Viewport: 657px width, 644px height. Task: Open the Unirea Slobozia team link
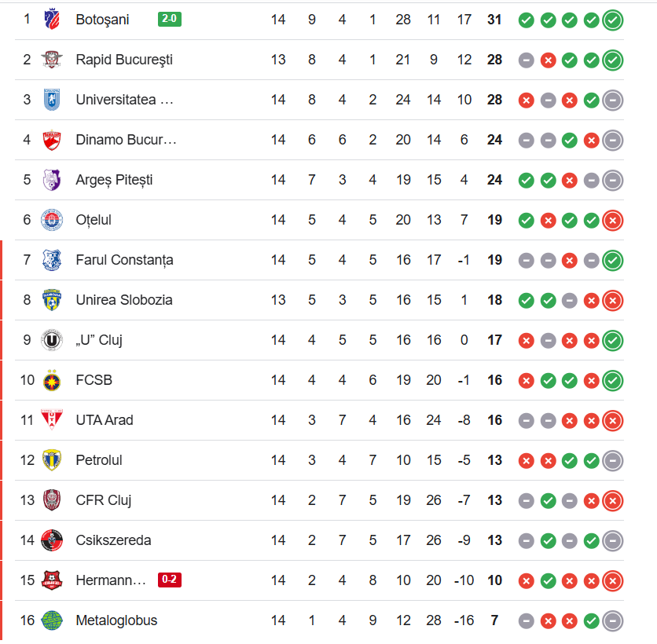click(x=124, y=300)
